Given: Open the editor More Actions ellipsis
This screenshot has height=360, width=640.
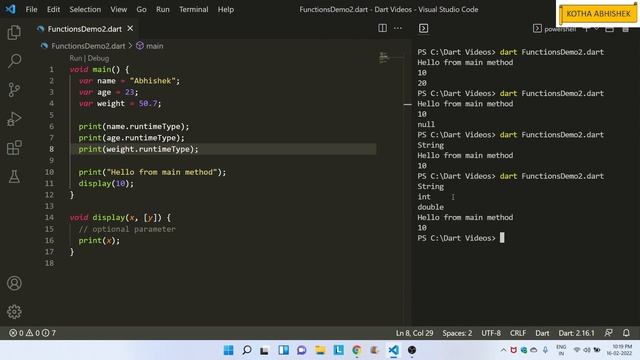Looking at the screenshot, I should click(398, 28).
